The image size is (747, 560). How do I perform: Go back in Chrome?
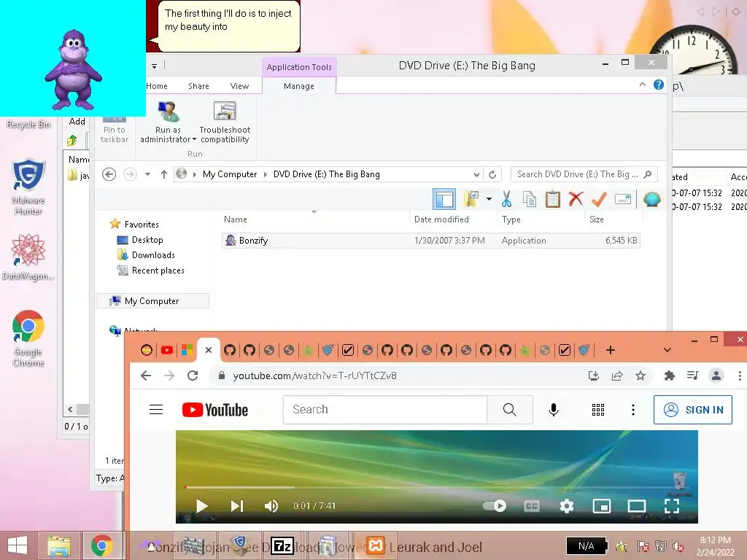pyautogui.click(x=146, y=376)
